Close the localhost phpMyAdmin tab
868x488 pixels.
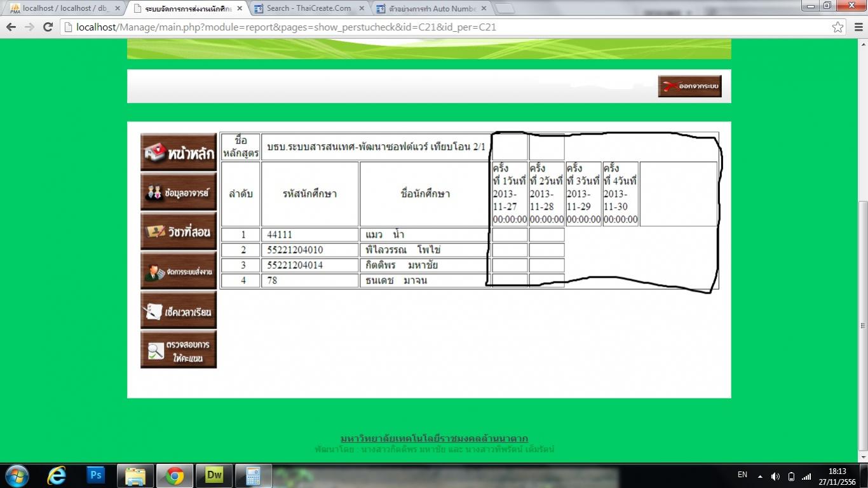(117, 9)
